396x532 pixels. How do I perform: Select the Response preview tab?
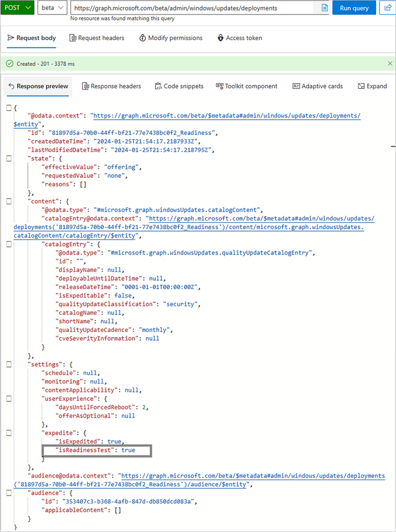[38, 86]
